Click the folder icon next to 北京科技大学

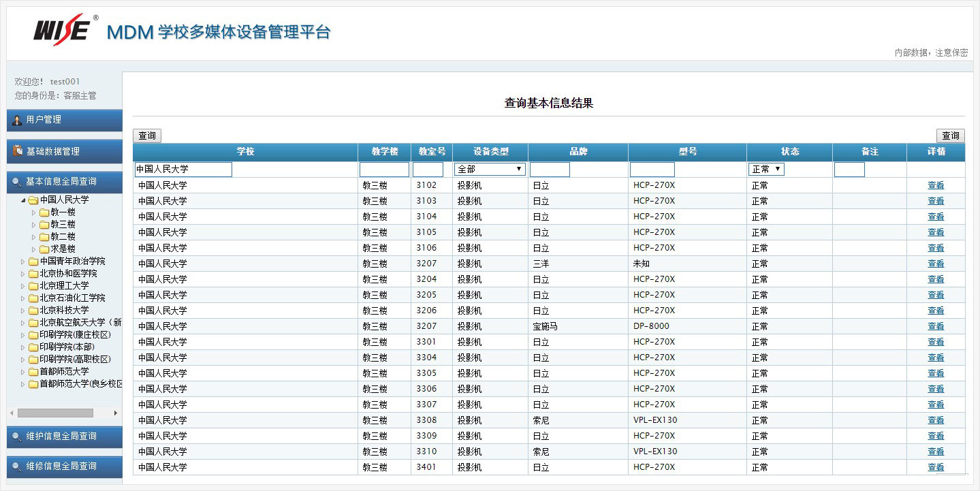(33, 311)
